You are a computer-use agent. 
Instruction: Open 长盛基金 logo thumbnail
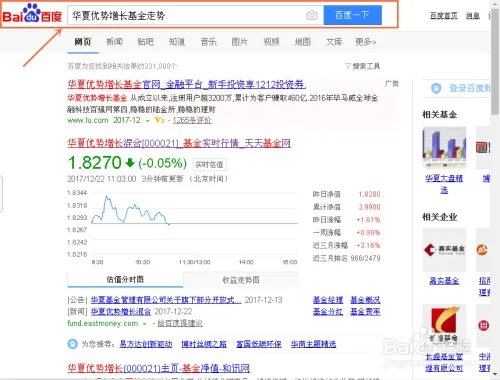(444, 325)
